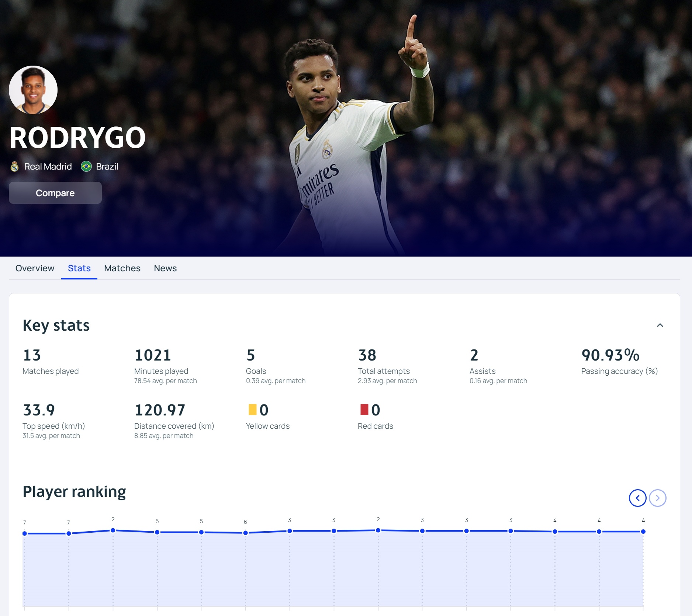
Task: Select the first ranking point on the chart
Action: pyautogui.click(x=25, y=533)
